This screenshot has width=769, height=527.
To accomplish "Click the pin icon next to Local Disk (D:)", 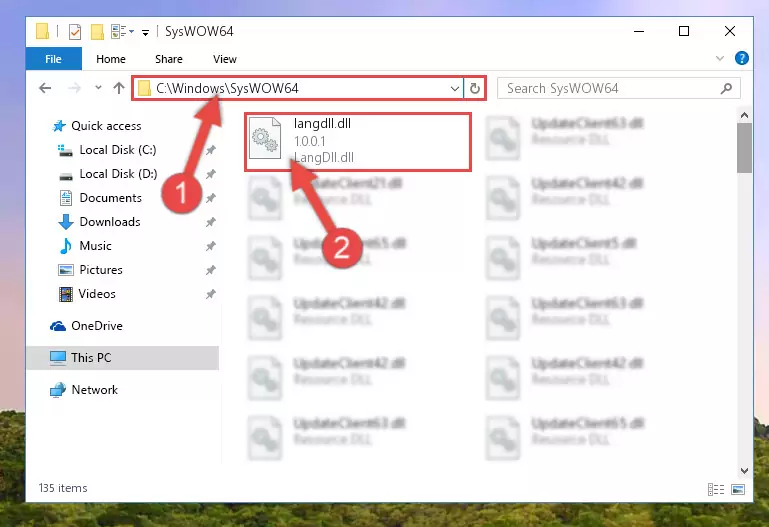I will [x=211, y=174].
